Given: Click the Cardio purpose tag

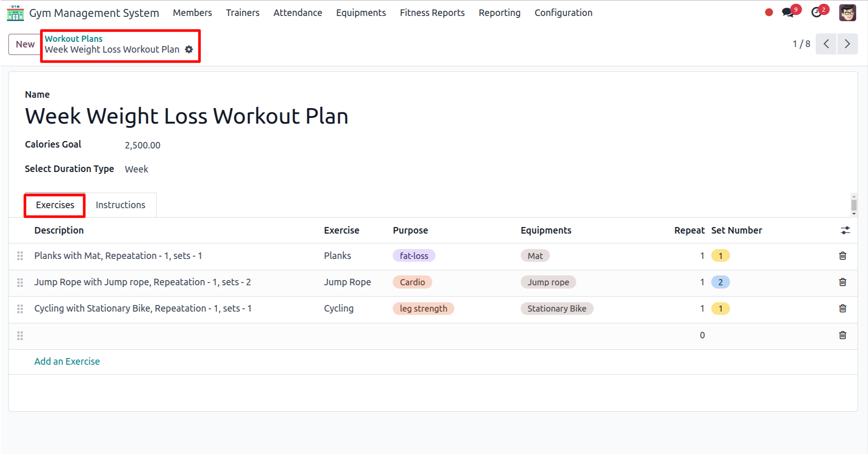Looking at the screenshot, I should [412, 282].
